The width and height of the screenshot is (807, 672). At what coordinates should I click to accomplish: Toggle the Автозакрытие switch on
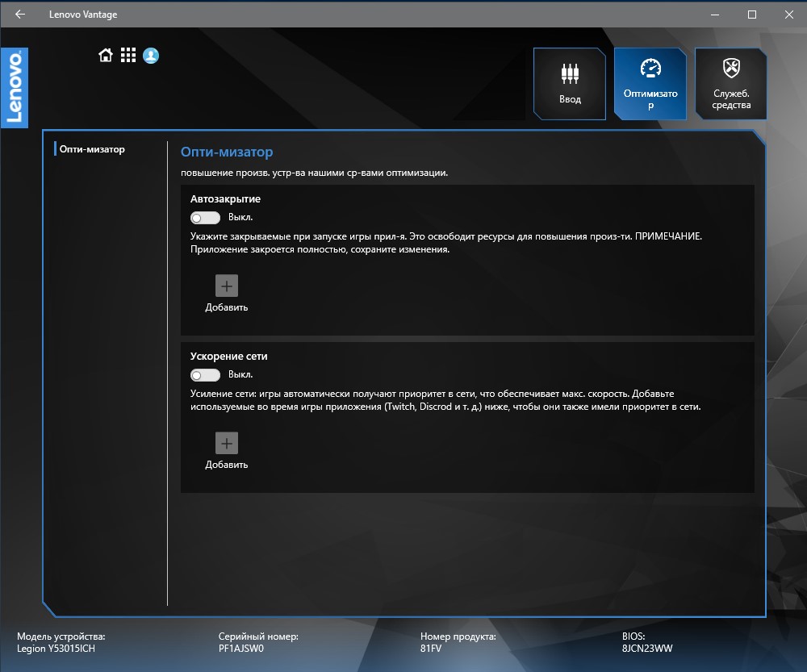coord(205,218)
